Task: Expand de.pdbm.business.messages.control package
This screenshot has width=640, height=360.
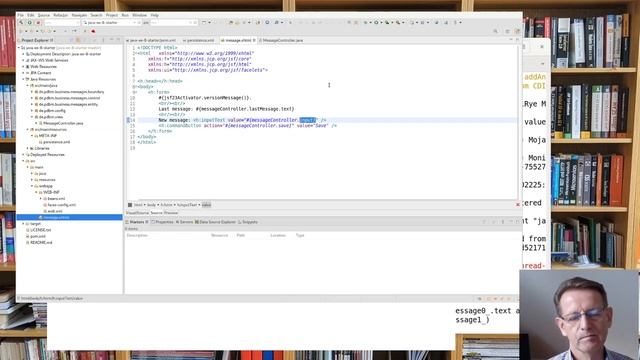Action: (32, 98)
